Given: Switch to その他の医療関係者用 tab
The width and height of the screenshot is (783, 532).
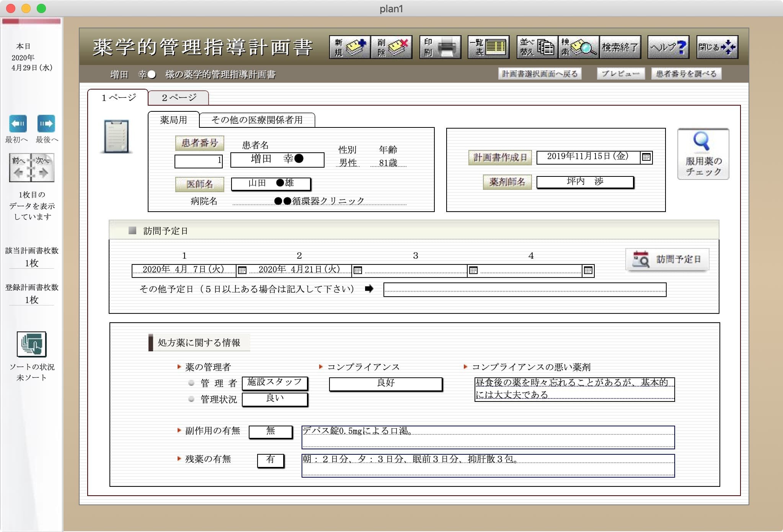Looking at the screenshot, I should (257, 120).
